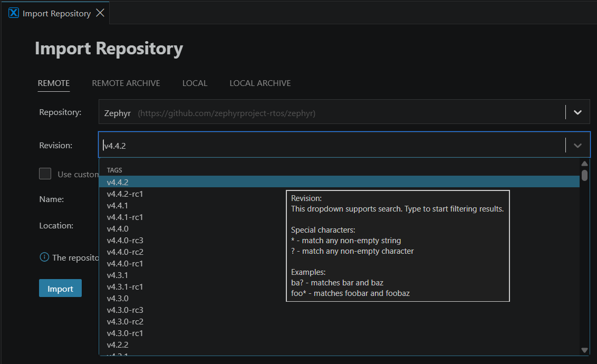The height and width of the screenshot is (364, 597).
Task: Click the Revision label
Action: (55, 145)
